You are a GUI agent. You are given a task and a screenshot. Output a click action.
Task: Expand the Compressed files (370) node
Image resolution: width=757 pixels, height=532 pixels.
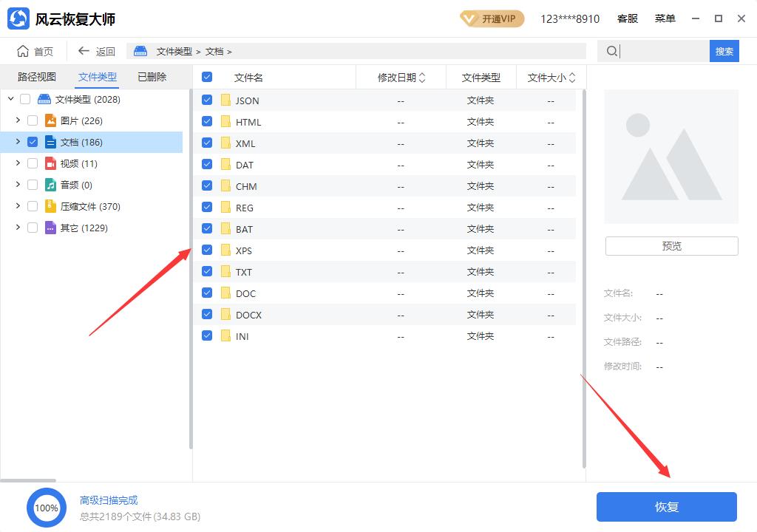click(x=18, y=206)
